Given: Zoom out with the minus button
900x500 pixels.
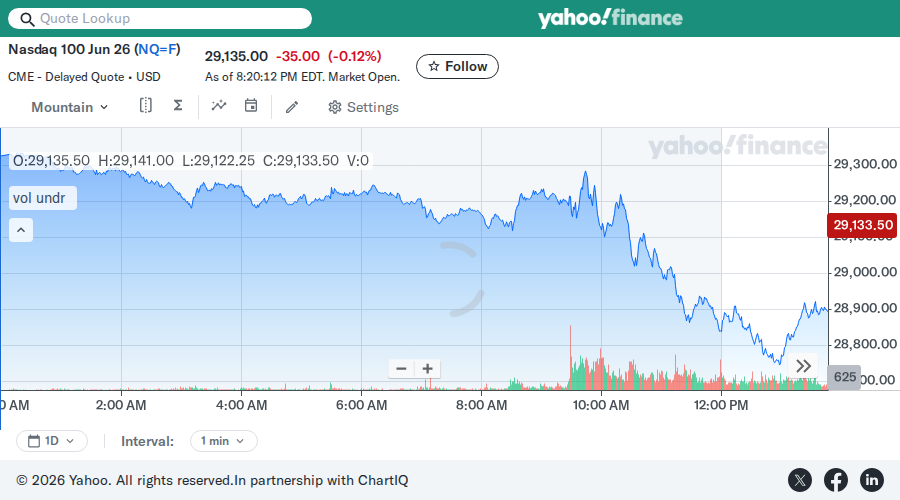Looking at the screenshot, I should point(401,369).
